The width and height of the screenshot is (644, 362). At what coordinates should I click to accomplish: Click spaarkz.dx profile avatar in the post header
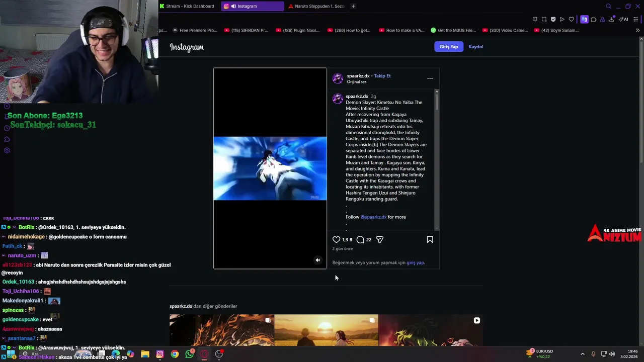click(x=338, y=78)
